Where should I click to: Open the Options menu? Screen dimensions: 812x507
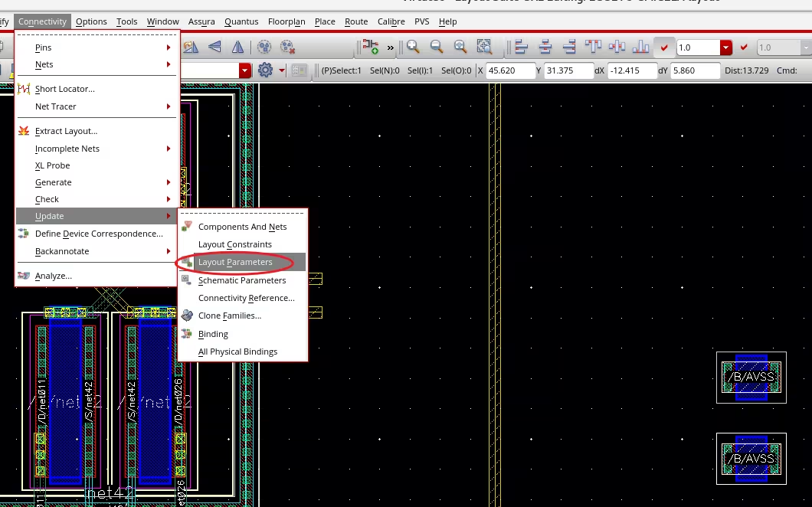91,21
